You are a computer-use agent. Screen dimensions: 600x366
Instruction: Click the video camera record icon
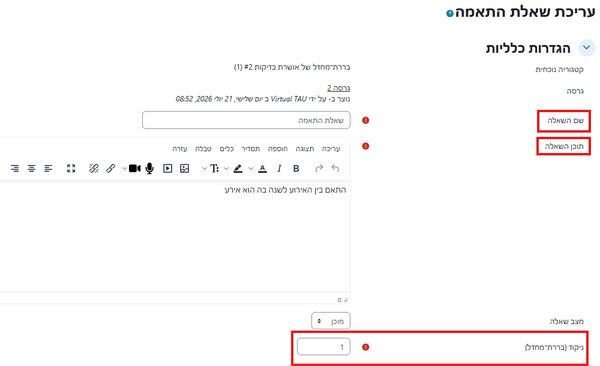(x=134, y=168)
